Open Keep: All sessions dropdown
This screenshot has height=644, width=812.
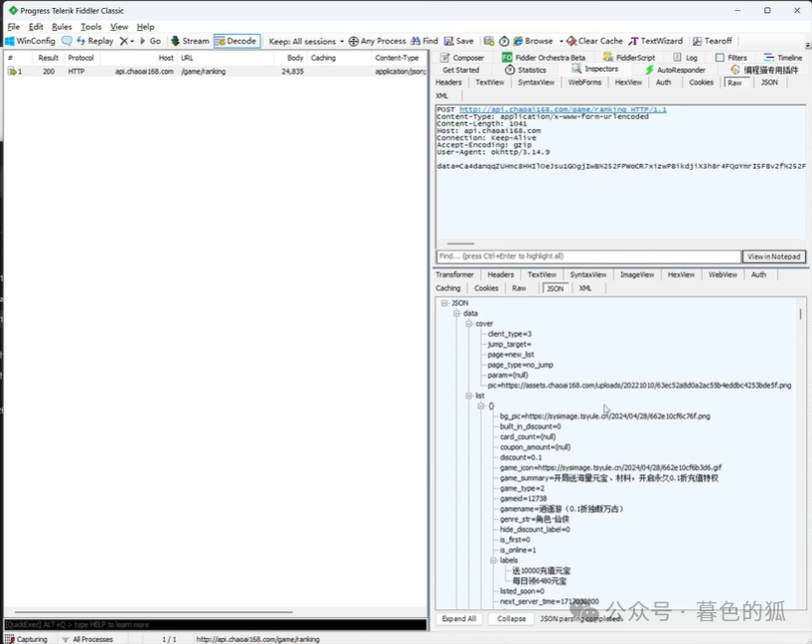point(306,42)
